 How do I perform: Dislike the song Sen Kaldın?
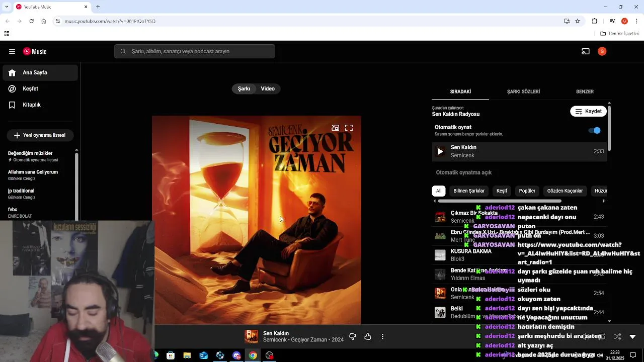[x=353, y=337]
